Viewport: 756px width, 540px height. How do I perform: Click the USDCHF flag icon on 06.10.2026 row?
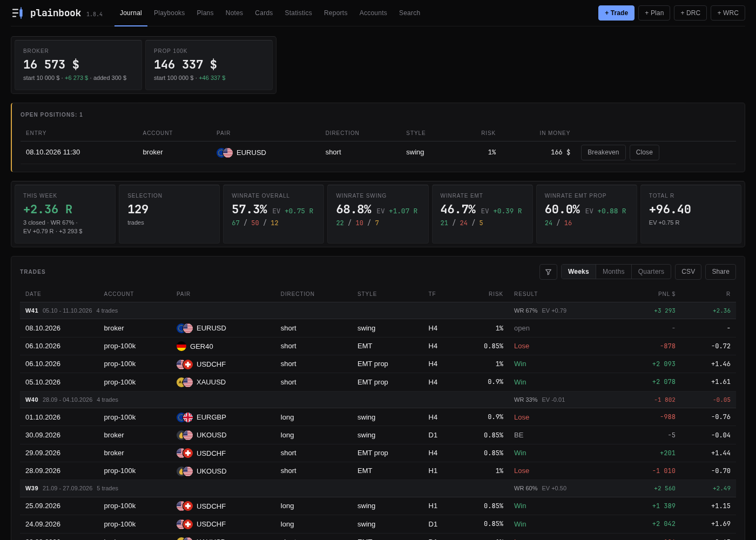[185, 364]
